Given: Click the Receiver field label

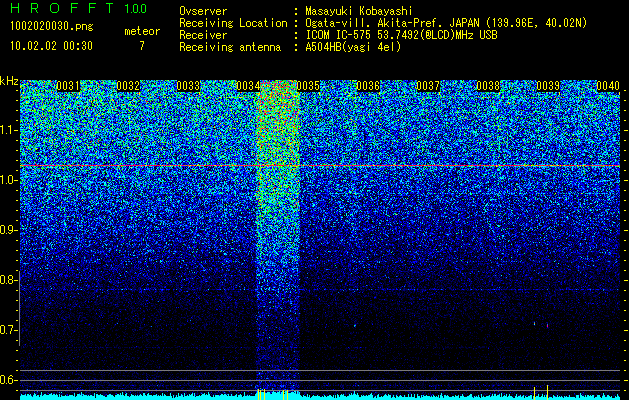Looking at the screenshot, I should pyautogui.click(x=203, y=35).
